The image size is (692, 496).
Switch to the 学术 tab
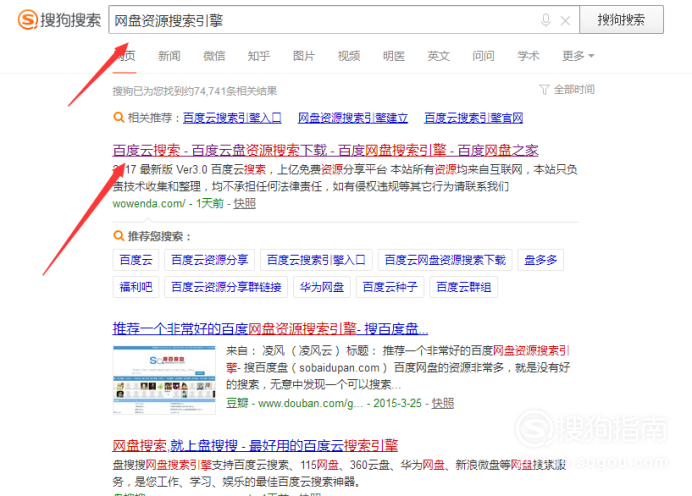click(528, 56)
